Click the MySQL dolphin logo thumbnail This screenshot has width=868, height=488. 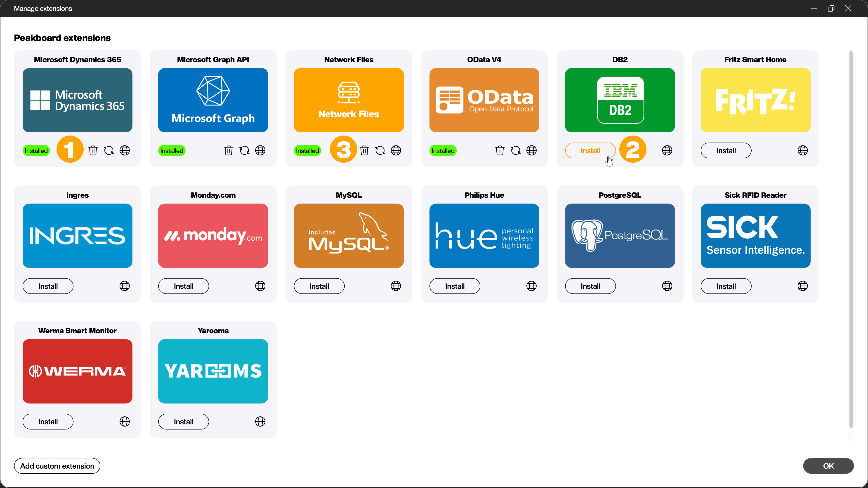[x=349, y=236]
